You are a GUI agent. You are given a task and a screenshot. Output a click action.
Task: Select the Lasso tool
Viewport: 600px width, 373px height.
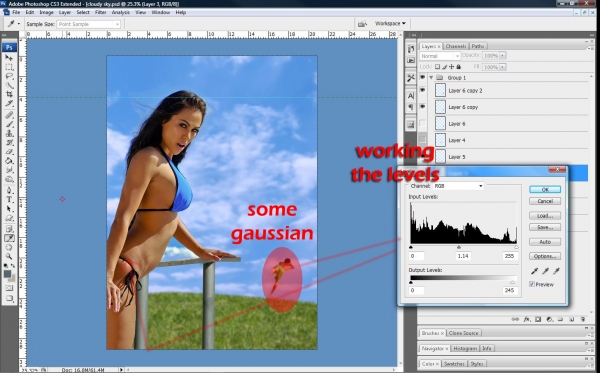(x=9, y=76)
